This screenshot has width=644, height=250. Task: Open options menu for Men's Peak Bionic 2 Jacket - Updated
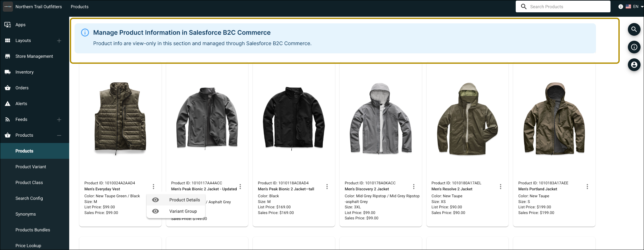point(240,187)
